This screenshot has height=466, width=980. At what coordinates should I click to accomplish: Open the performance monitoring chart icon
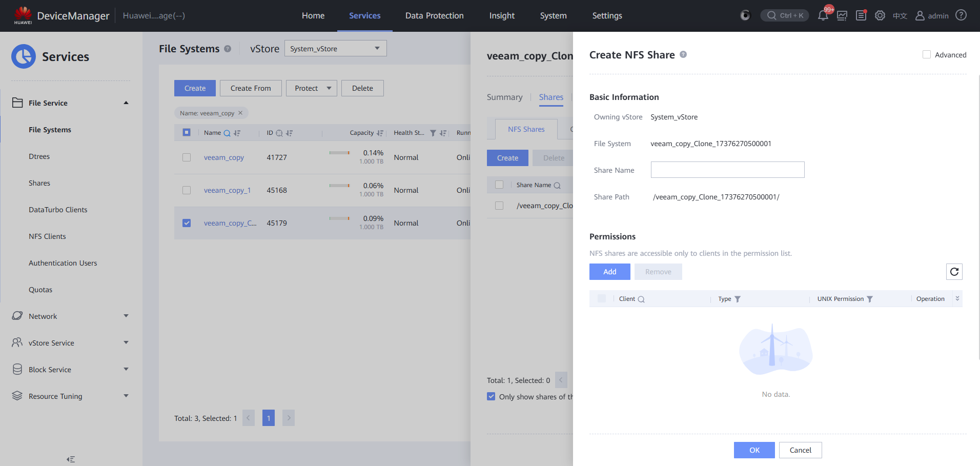pyautogui.click(x=842, y=15)
